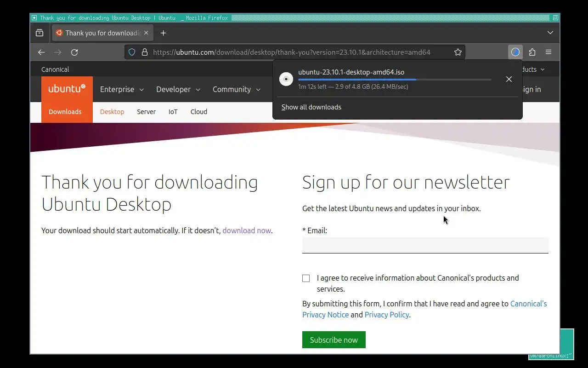
Task: Select the Server subnav tab
Action: (x=146, y=112)
